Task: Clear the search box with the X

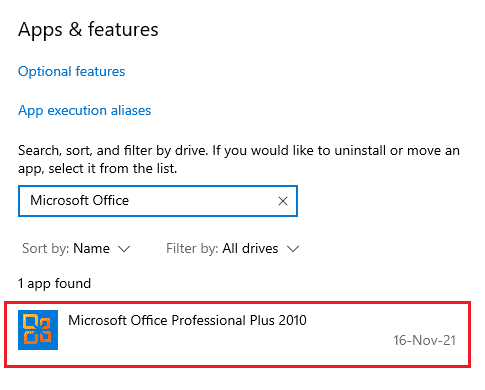Action: 283,201
